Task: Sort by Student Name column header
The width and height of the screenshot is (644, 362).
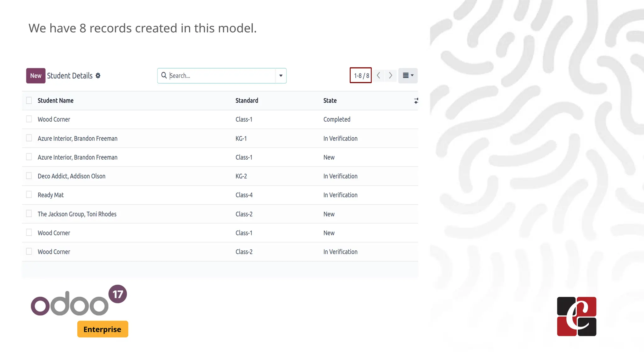Action: point(56,101)
